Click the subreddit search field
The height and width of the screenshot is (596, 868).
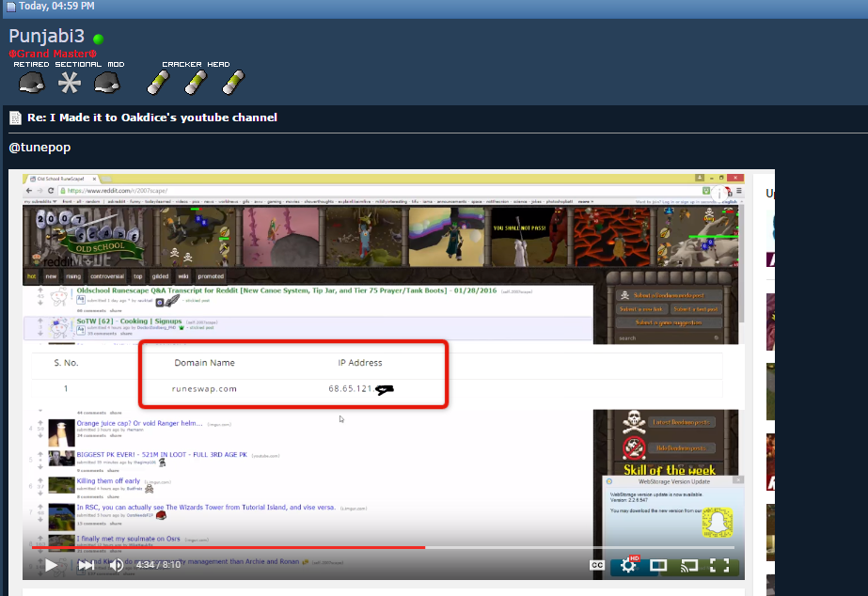(669, 338)
